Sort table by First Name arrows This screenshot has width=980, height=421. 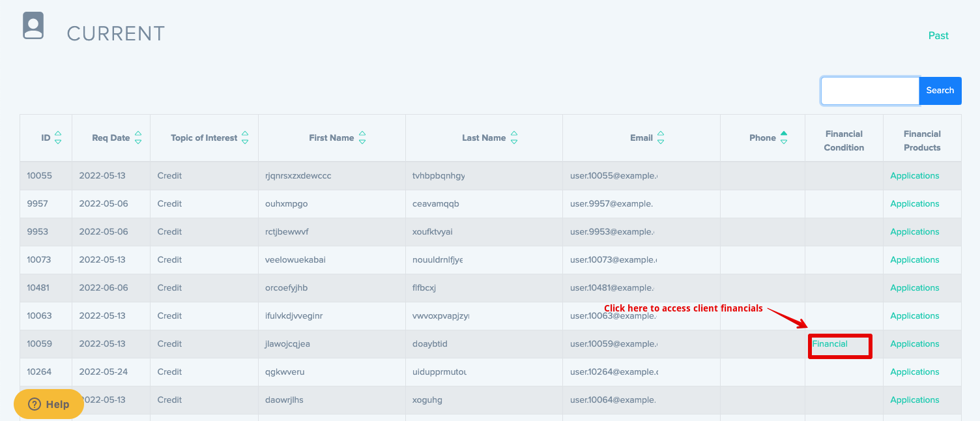point(362,138)
